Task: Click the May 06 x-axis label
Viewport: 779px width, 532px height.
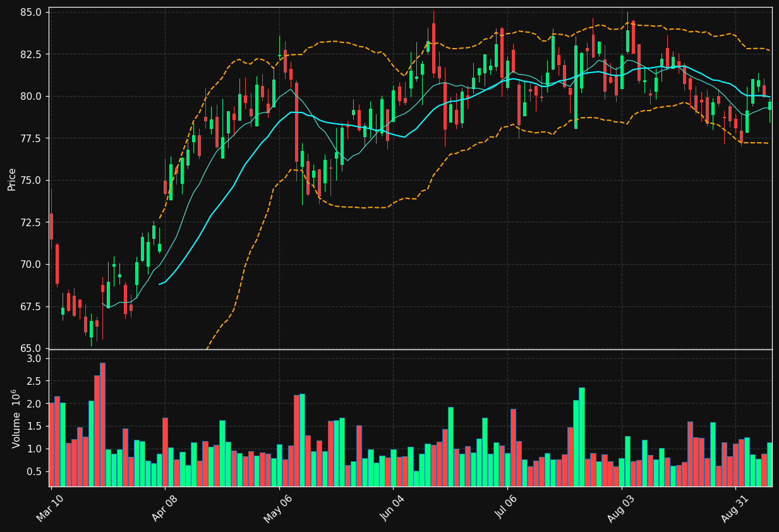Action: point(278,509)
